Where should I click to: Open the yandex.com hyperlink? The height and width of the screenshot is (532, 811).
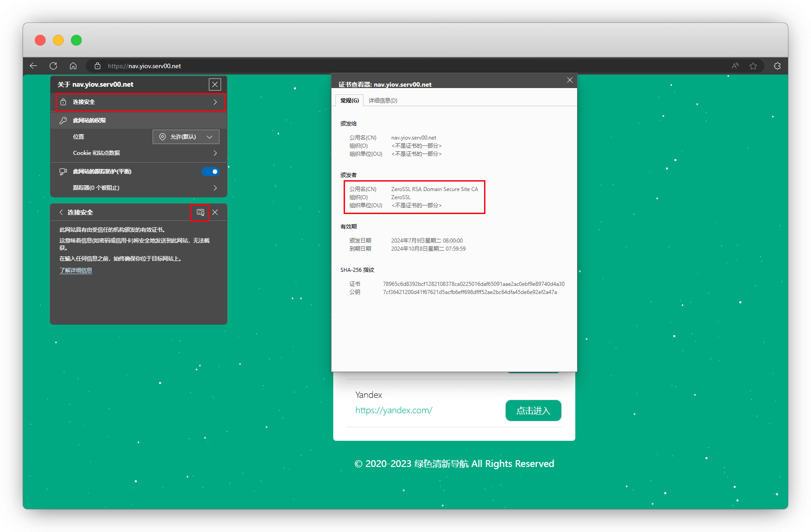click(x=393, y=411)
